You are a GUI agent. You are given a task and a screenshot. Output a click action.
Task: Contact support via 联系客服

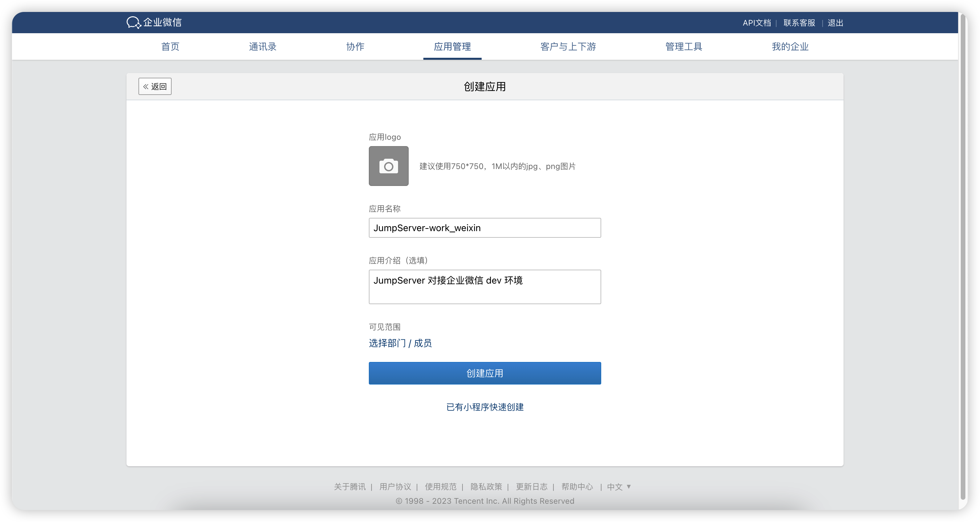799,23
